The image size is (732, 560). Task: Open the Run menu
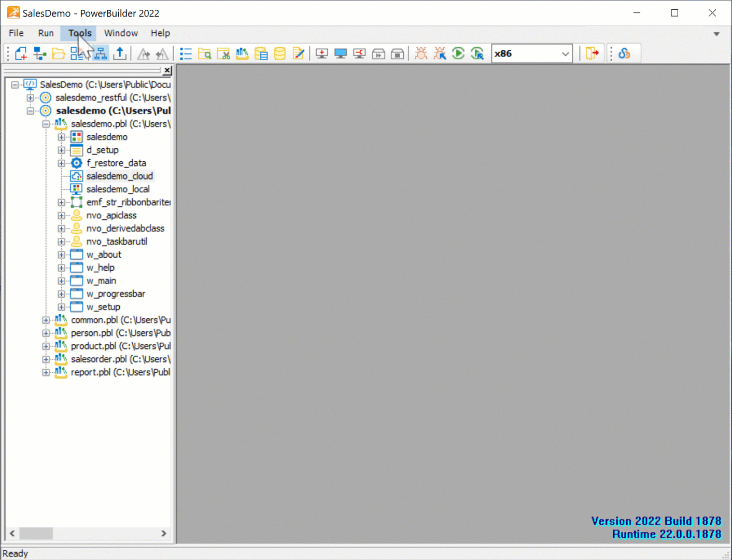pos(46,33)
